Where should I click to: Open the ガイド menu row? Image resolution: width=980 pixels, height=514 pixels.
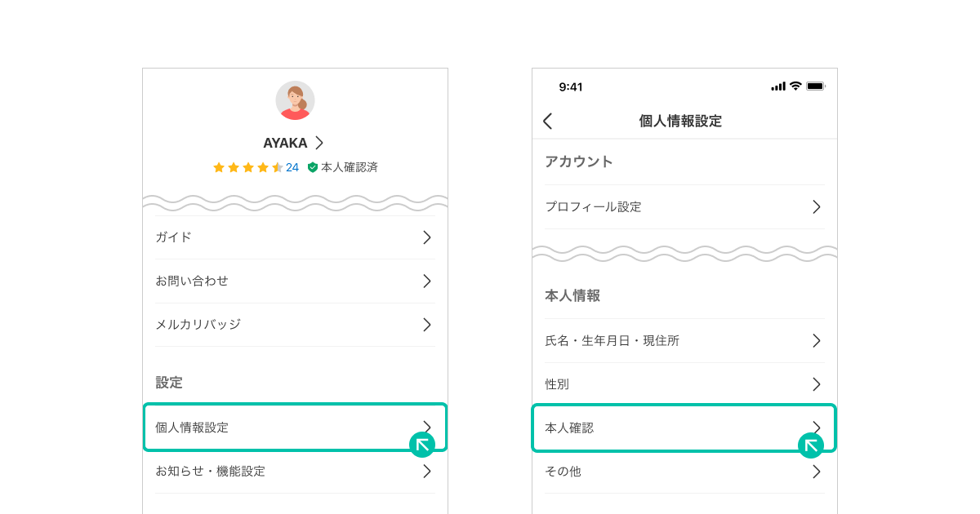[295, 237]
